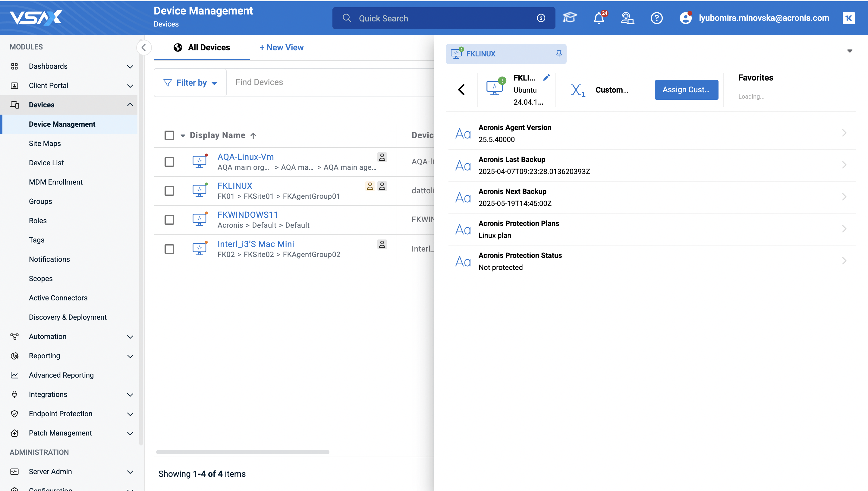Click the FKLINUX row device monitor icon
Screen dimensions: 868x491
(x=200, y=191)
